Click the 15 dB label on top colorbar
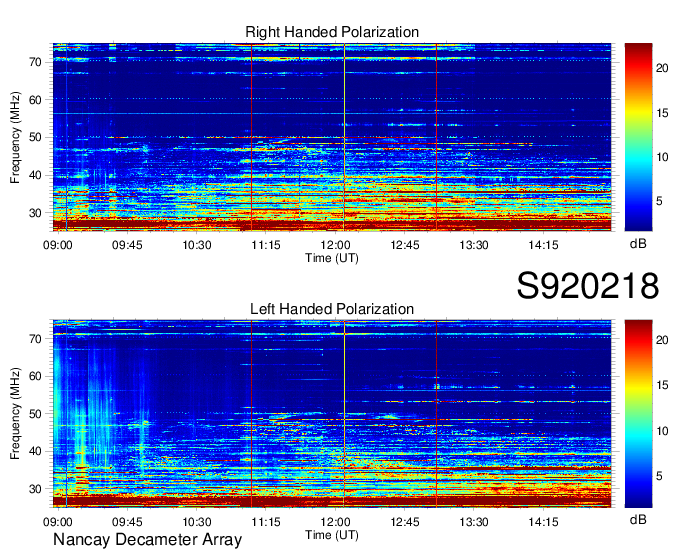The height and width of the screenshot is (552, 680). point(662,113)
